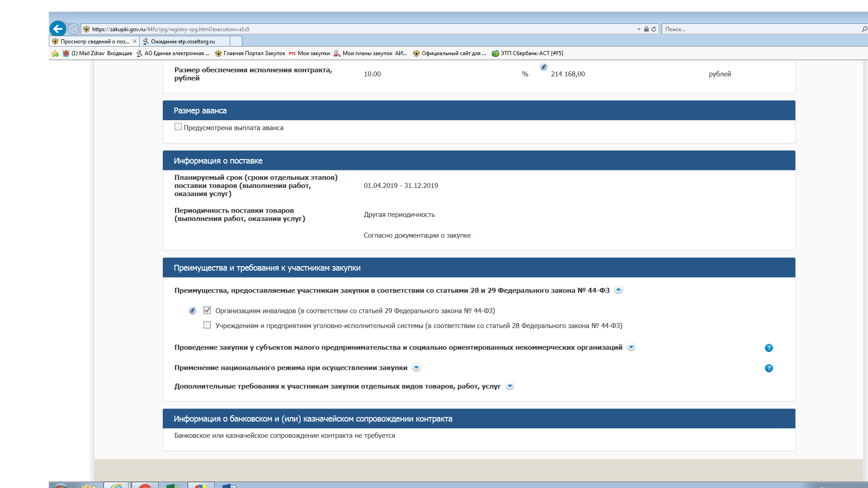Enable Предусмотрена выплата аванса checkbox

178,127
